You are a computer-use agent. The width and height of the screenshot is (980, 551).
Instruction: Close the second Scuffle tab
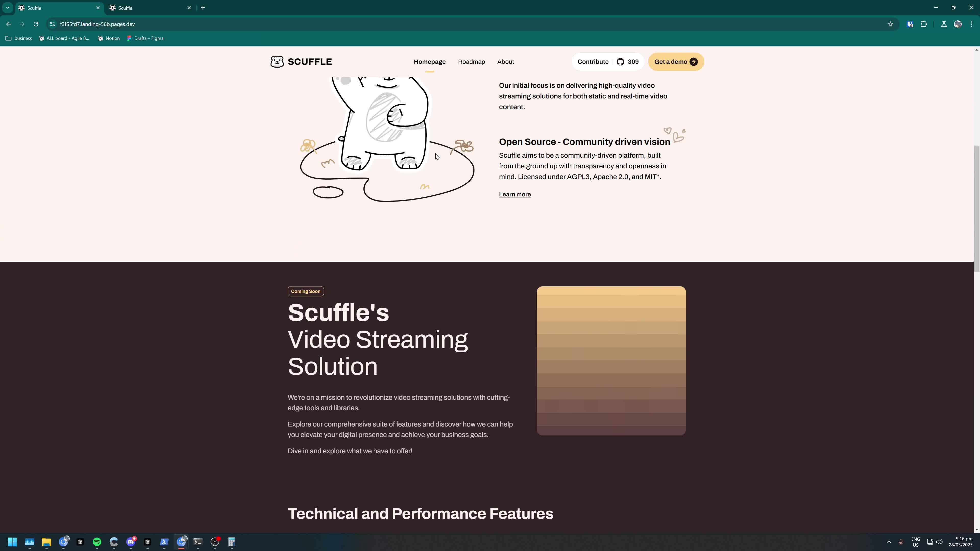189,8
